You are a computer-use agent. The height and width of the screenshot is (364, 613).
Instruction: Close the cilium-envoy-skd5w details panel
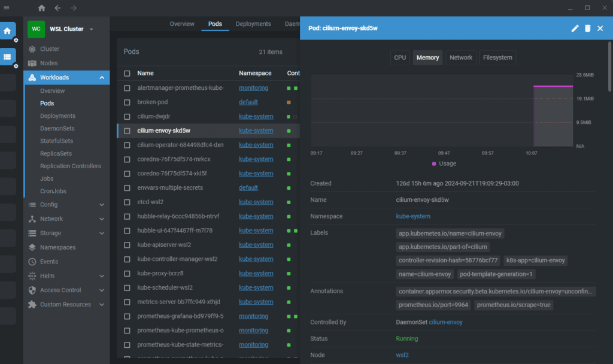600,28
